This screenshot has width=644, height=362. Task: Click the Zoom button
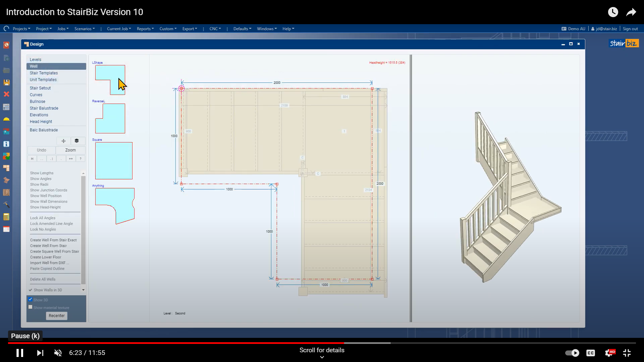point(70,150)
